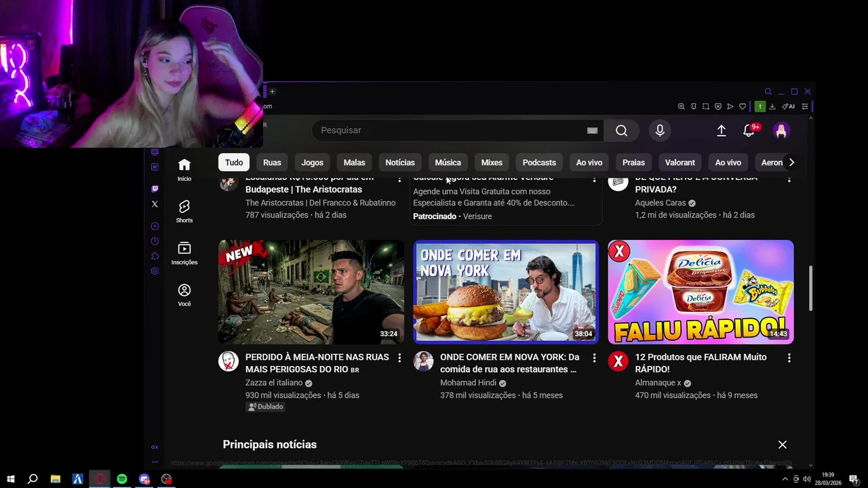Open X (Twitter) in the browser sidebar
This screenshot has height=488, width=868.
[155, 204]
